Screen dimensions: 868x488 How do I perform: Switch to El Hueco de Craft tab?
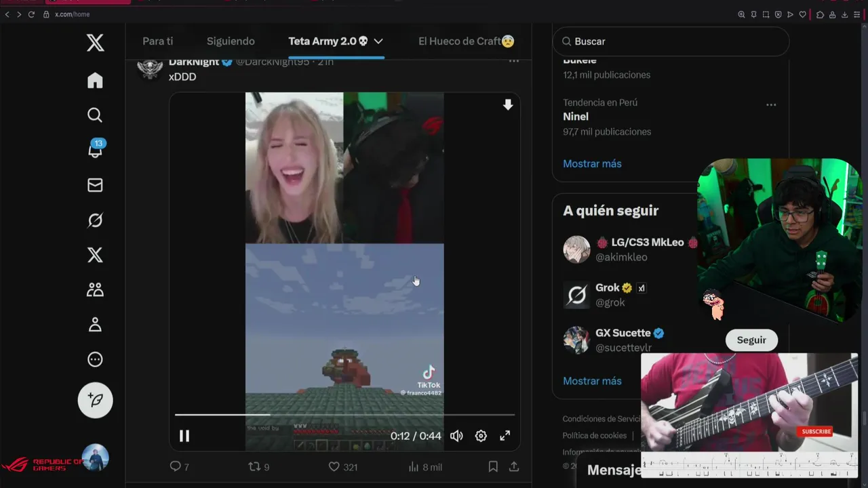tap(466, 41)
